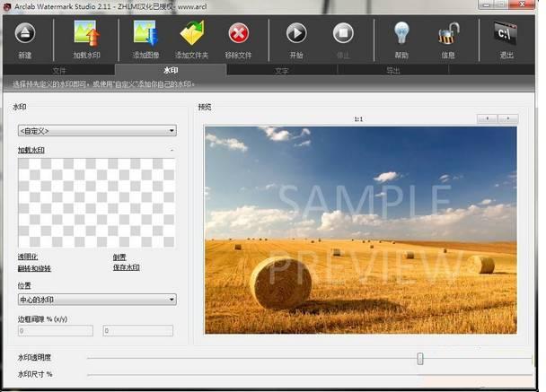Viewport: 546px width, 392px height.
Task: Open the 中心的水印 position dropdown
Action: [97, 300]
